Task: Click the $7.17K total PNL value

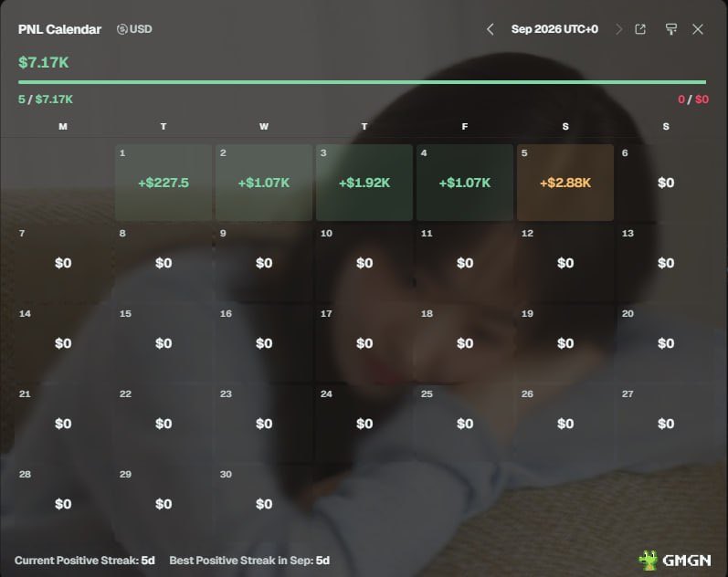Action: pyautogui.click(x=44, y=62)
